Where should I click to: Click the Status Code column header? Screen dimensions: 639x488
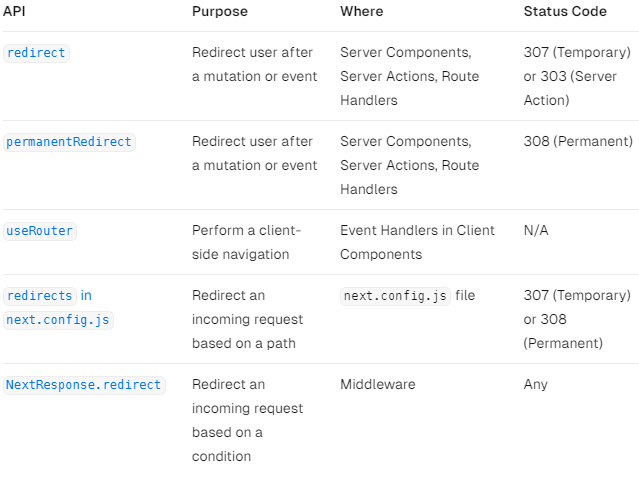pyautogui.click(x=564, y=11)
